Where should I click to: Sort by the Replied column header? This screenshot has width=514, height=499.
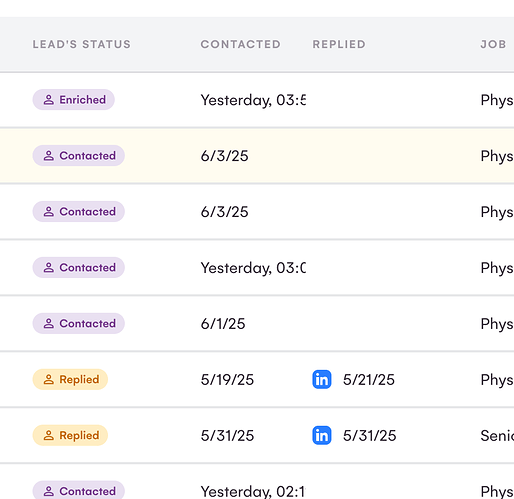pos(339,44)
